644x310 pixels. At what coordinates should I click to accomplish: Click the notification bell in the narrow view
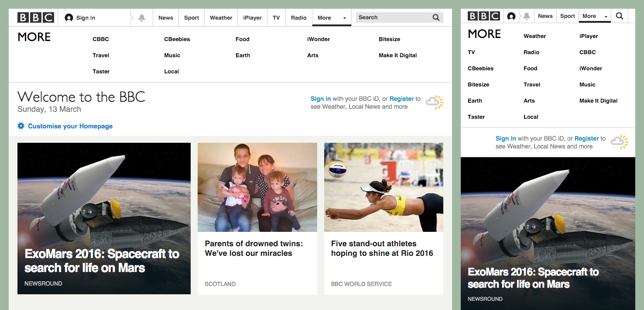pos(527,16)
